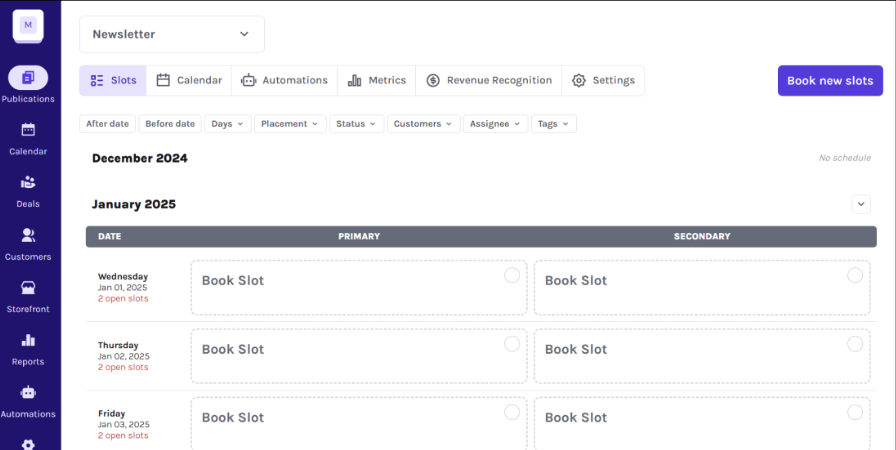Switch to the Calendar tab

[x=189, y=81]
